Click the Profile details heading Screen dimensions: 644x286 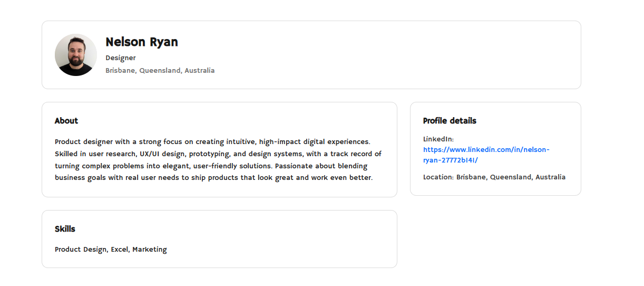pos(450,121)
